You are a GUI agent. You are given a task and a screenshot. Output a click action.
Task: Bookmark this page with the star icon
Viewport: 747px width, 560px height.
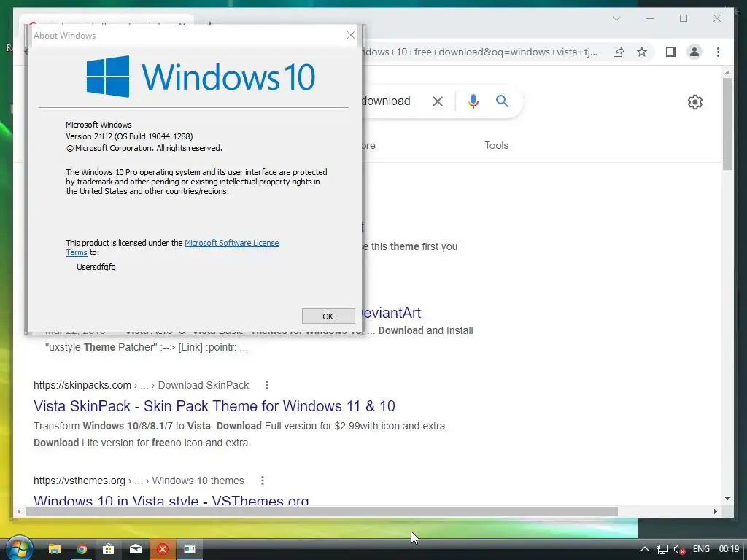tap(642, 52)
